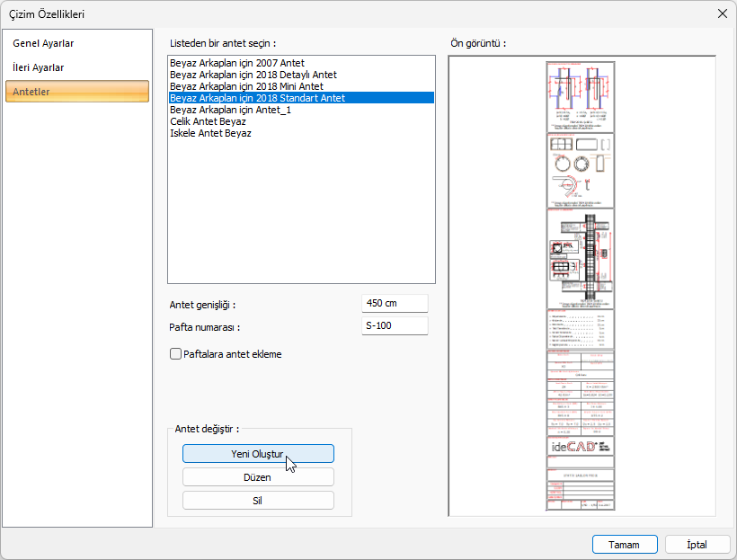Click the Antet genişliği input field
Image resolution: width=737 pixels, height=560 pixels.
(395, 304)
